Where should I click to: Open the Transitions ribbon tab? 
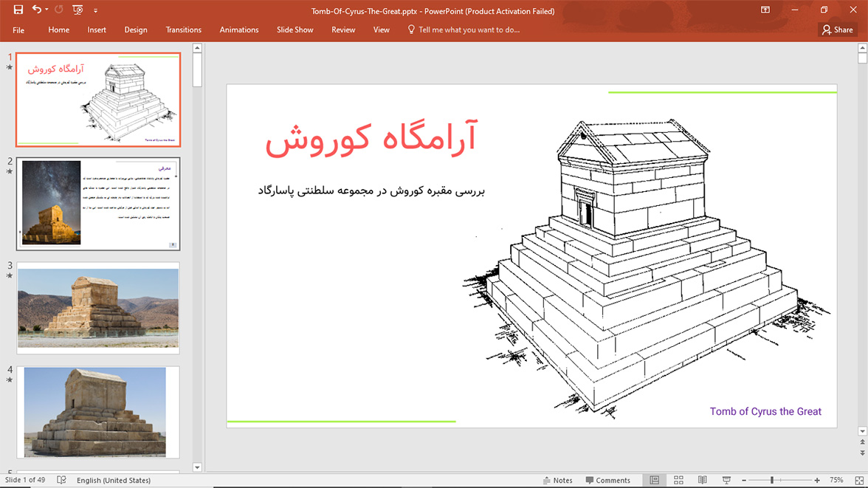183,30
